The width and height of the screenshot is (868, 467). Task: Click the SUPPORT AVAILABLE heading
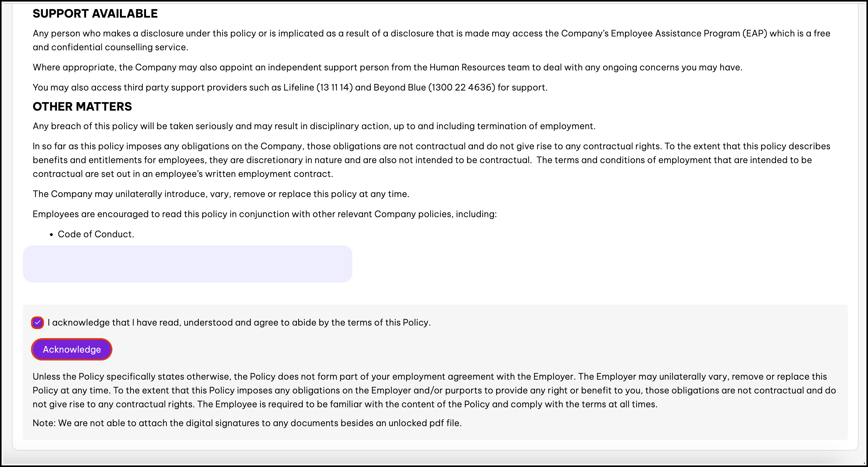pos(95,14)
